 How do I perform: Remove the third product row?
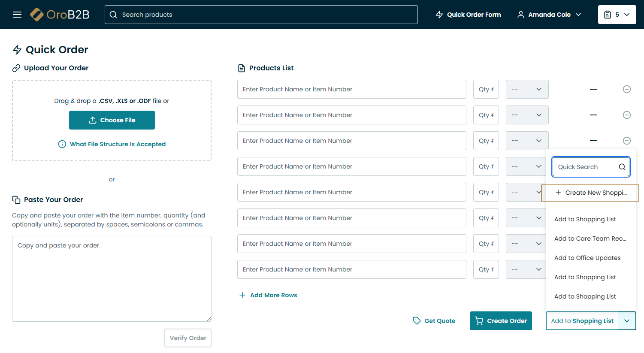click(626, 141)
